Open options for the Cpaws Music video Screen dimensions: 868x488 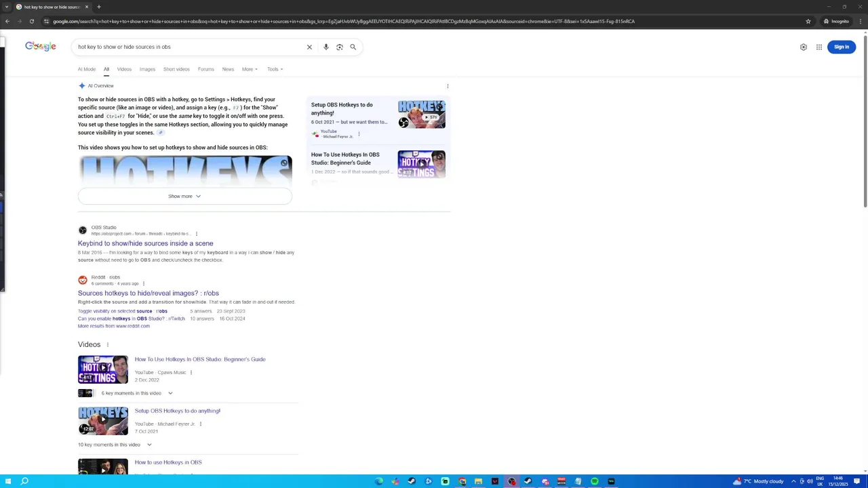click(191, 372)
